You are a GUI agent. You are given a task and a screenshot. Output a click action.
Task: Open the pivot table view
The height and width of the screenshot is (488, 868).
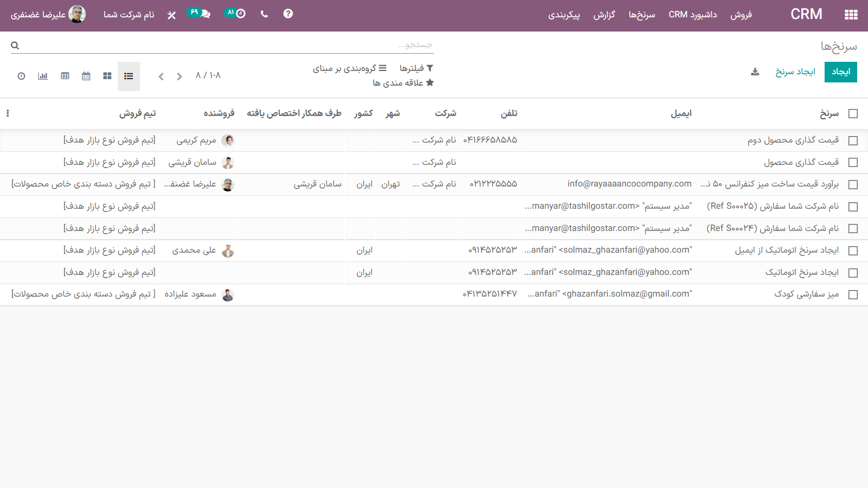click(x=65, y=76)
